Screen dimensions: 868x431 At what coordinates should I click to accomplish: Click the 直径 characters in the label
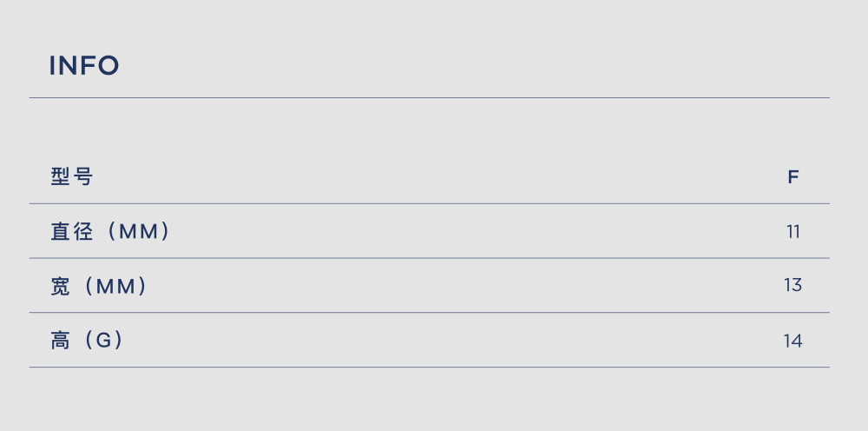tap(72, 231)
